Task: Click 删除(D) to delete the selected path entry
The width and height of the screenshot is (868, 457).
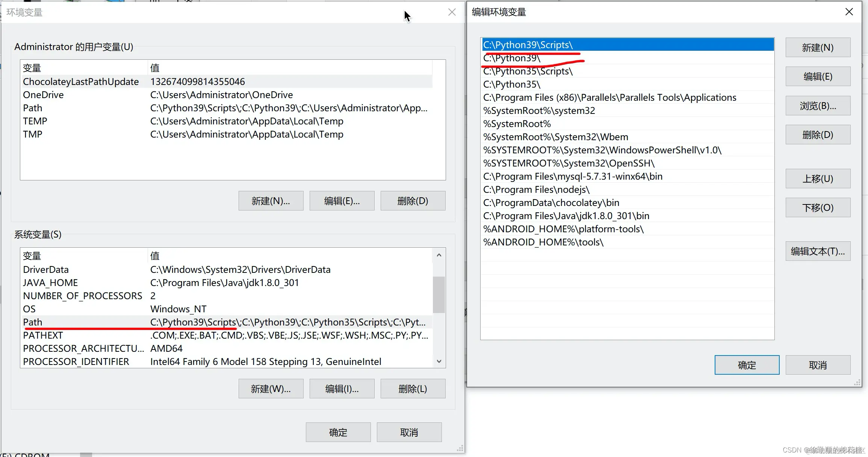Action: coord(818,135)
